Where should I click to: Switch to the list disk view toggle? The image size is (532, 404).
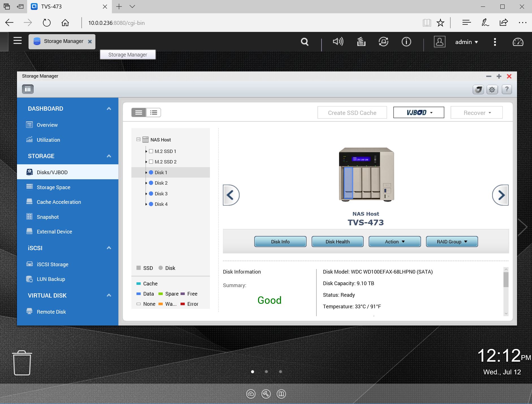(x=154, y=112)
